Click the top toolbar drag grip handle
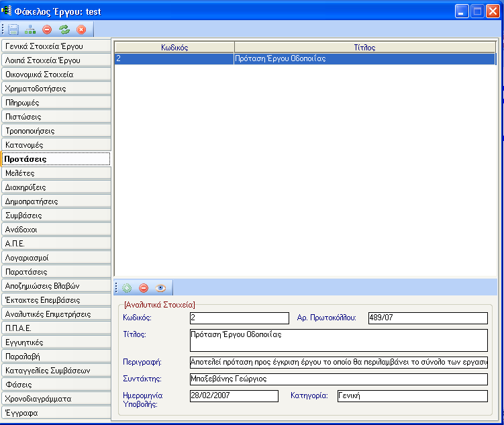The height and width of the screenshot is (425, 504). [3, 30]
